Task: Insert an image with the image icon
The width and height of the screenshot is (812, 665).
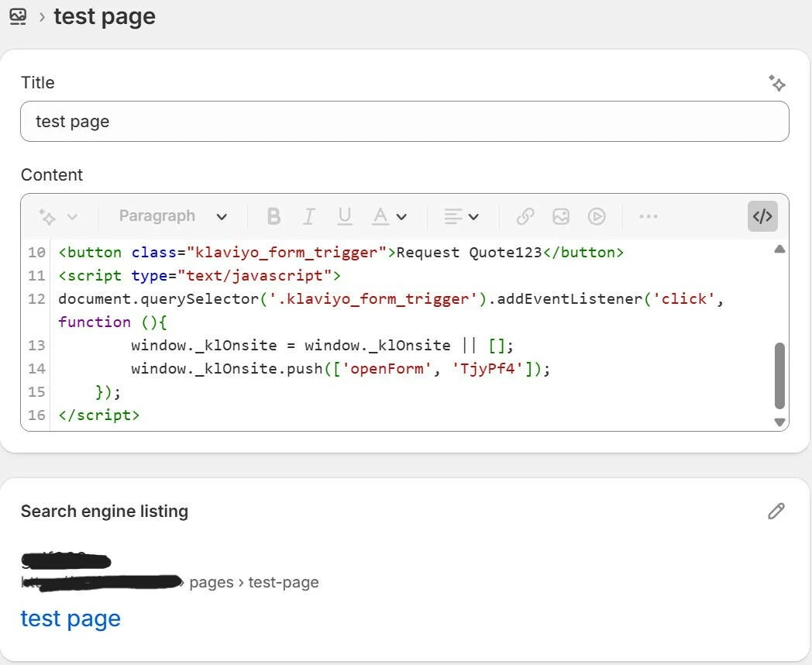Action: click(x=561, y=216)
